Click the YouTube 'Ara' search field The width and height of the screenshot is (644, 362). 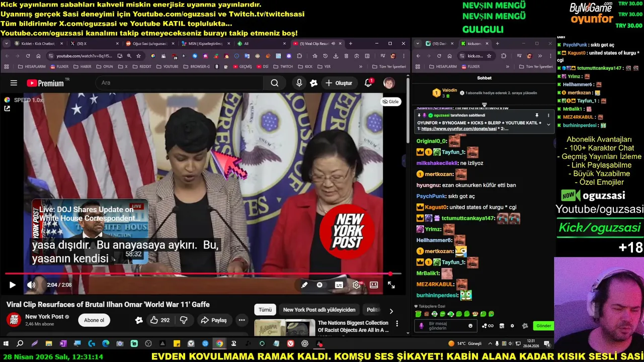(x=179, y=83)
